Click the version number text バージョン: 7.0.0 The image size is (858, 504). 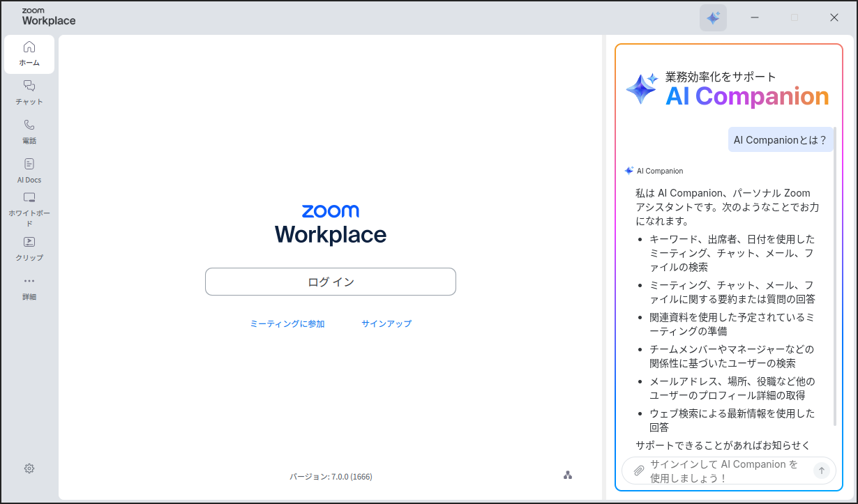(331, 477)
